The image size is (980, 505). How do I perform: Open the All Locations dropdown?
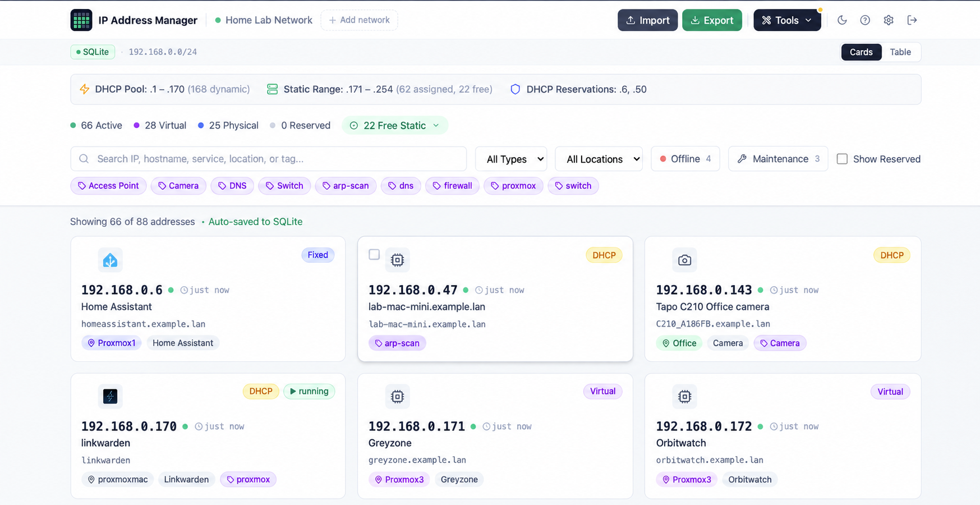click(599, 159)
